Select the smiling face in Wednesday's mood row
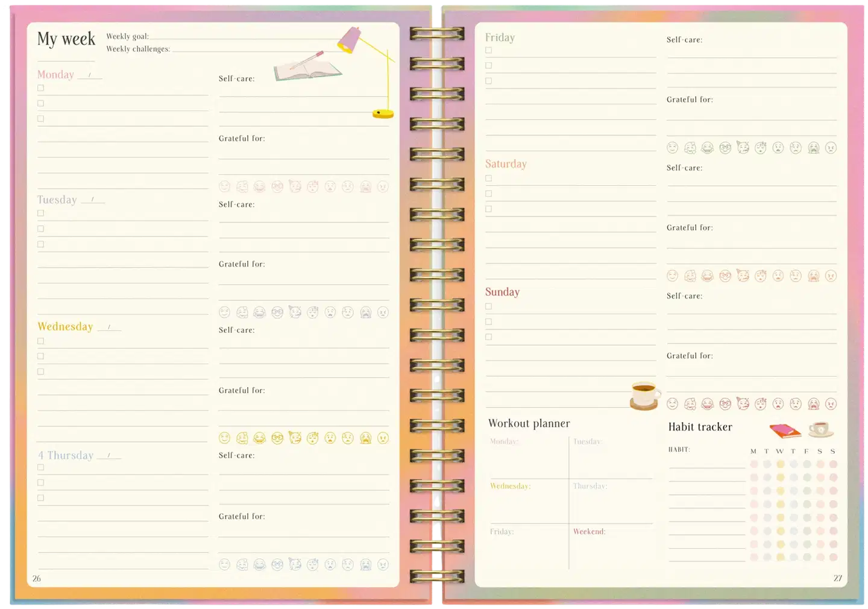Image resolution: width=868 pixels, height=609 pixels. tap(224, 438)
